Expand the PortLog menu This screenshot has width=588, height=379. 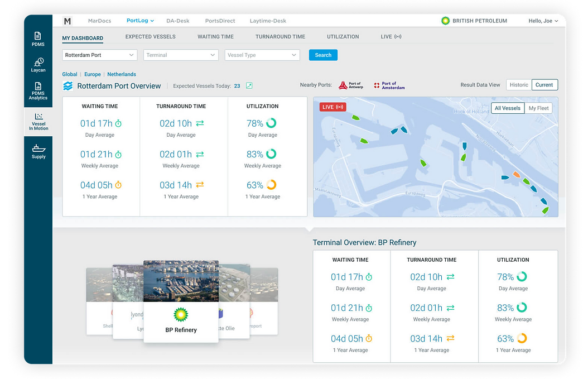click(x=140, y=21)
